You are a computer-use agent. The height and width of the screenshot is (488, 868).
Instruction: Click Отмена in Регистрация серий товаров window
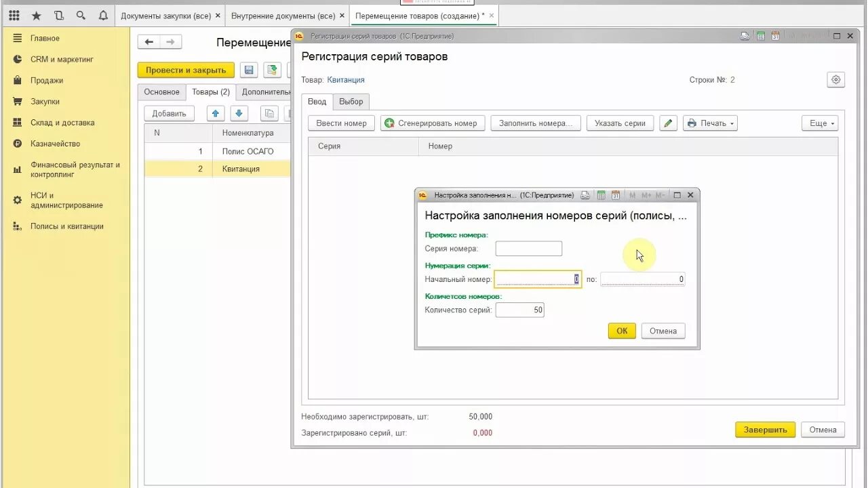click(823, 430)
